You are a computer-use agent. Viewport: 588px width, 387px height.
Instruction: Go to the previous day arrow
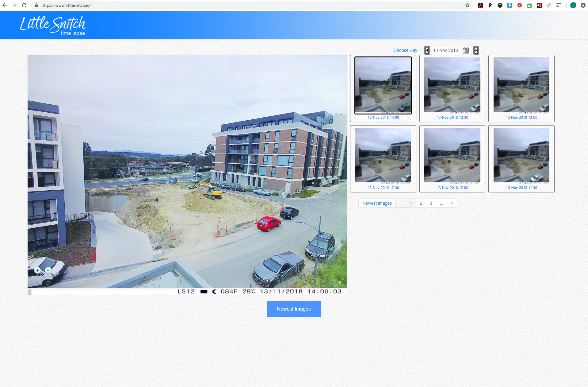pos(427,50)
